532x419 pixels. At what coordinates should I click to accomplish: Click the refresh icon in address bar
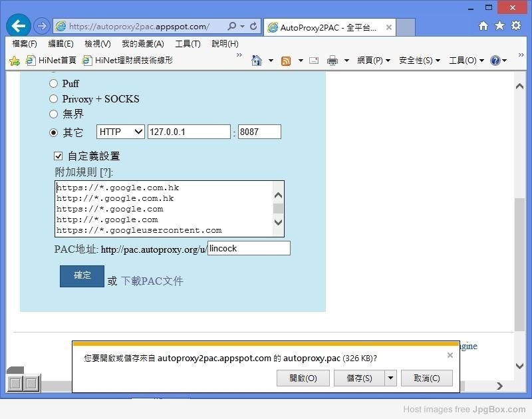pos(253,27)
